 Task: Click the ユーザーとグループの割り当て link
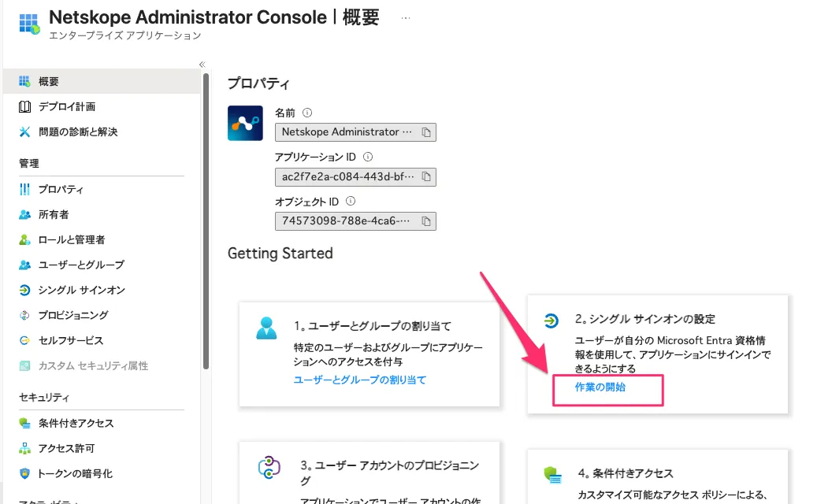click(x=359, y=380)
